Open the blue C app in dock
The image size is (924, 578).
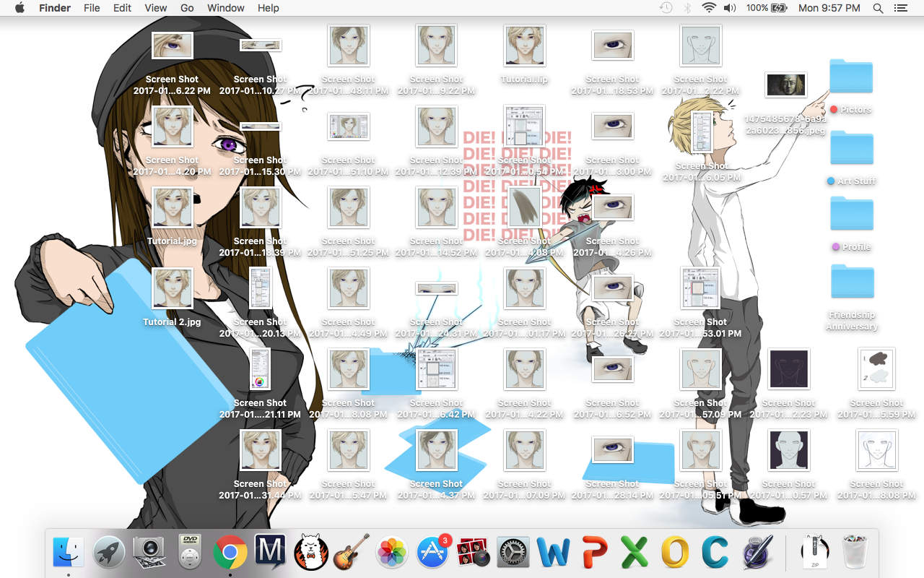[x=715, y=553]
